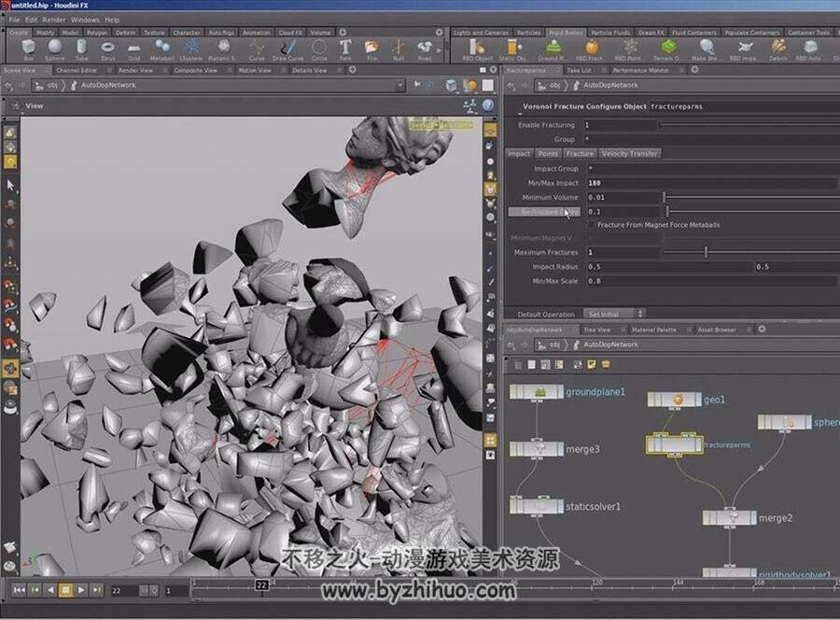The height and width of the screenshot is (620, 840).
Task: Select the Font shelf tool
Action: tap(345, 49)
